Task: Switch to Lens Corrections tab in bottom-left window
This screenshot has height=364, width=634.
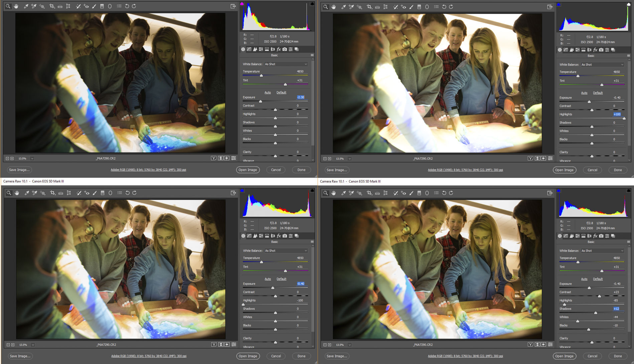Action: [x=273, y=236]
